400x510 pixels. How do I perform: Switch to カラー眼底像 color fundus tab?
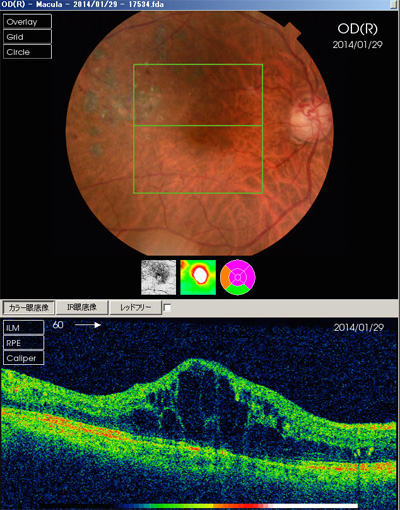click(28, 307)
